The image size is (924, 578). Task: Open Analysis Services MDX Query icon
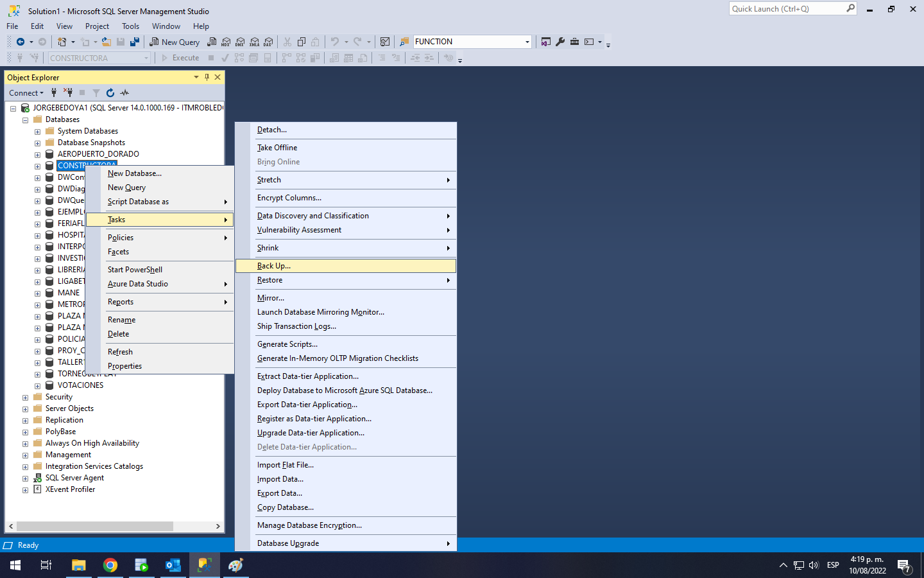tap(226, 42)
